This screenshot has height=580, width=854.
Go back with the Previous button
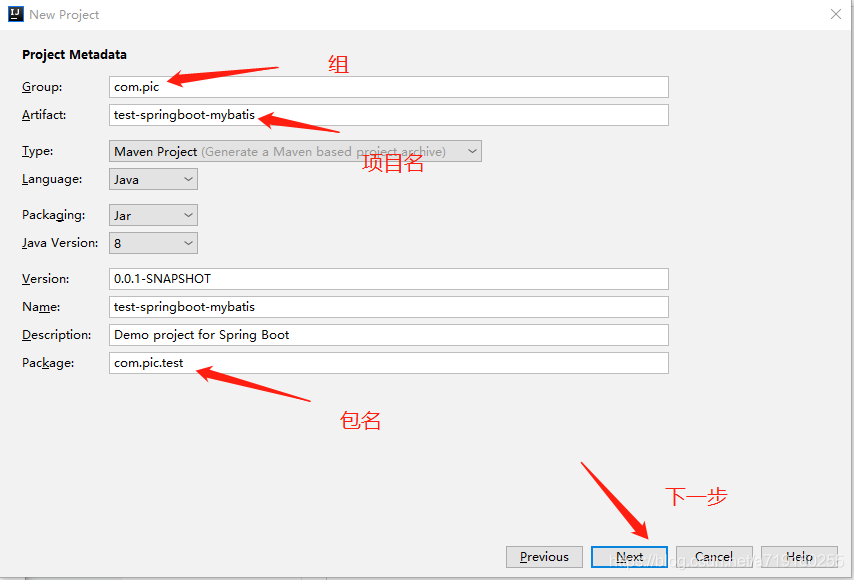[x=544, y=557]
